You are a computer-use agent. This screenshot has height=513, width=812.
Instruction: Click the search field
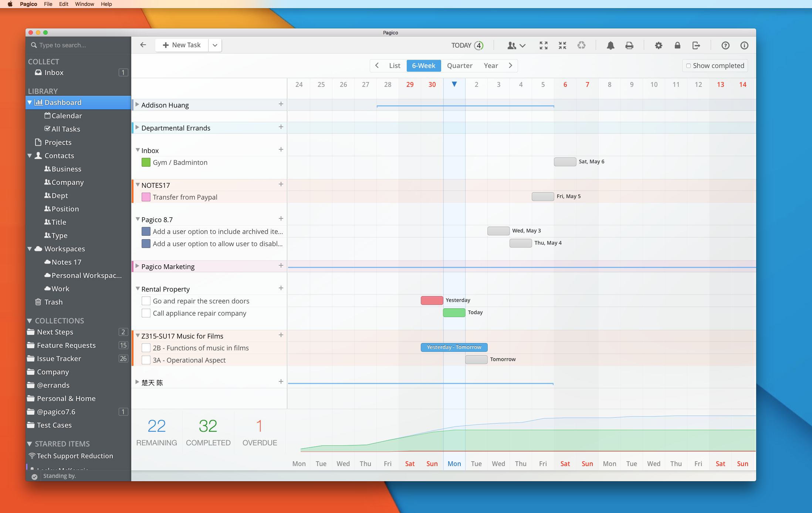78,45
